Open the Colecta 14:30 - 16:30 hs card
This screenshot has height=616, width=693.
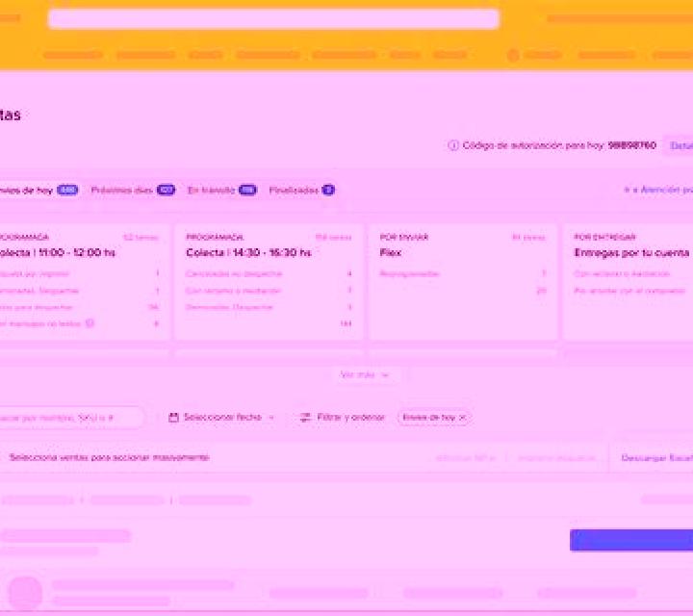tap(269, 282)
